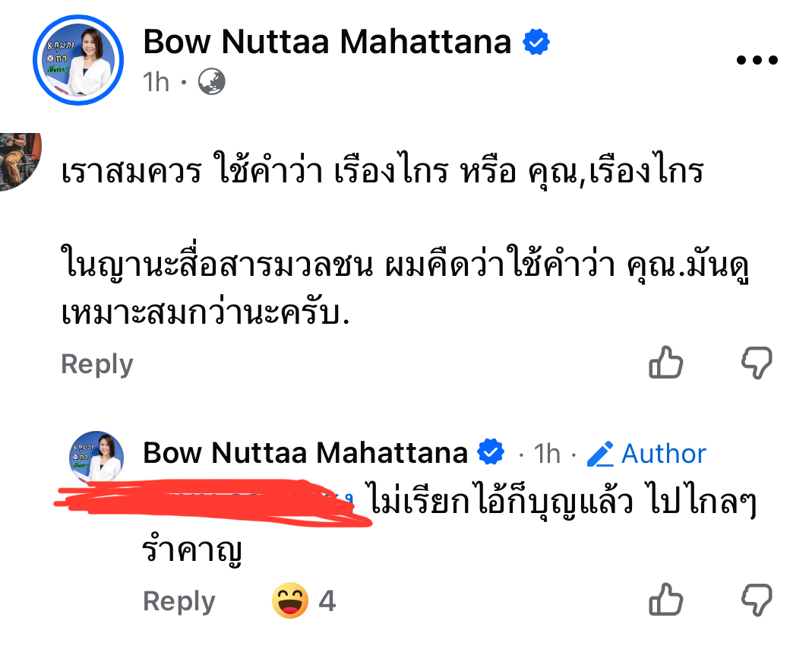Click the post's 1h timestamp in the header
Image resolution: width=812 pixels, height=662 pixels.
(x=156, y=82)
